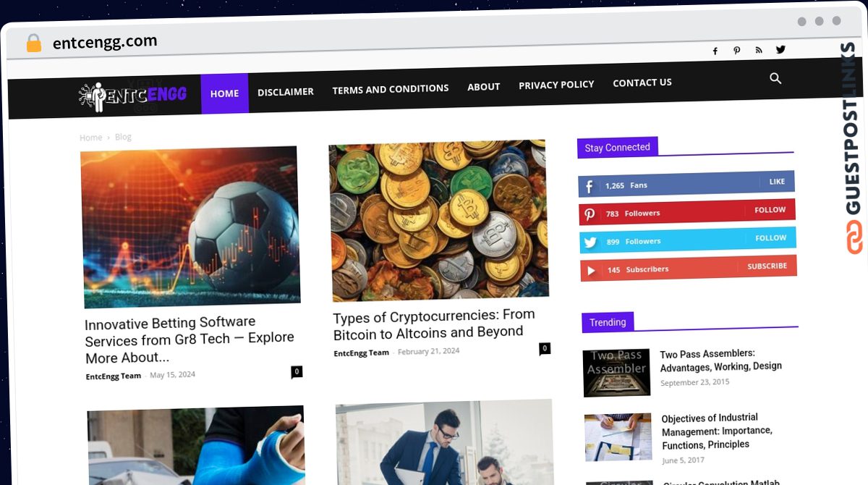Click FOLLOW button for Pinterest followers
The image size is (868, 485).
click(770, 210)
